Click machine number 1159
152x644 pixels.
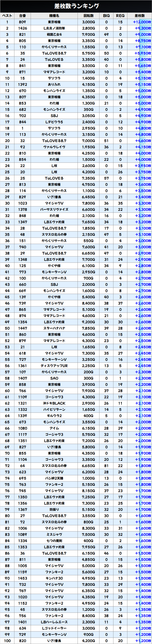[x=23, y=572]
